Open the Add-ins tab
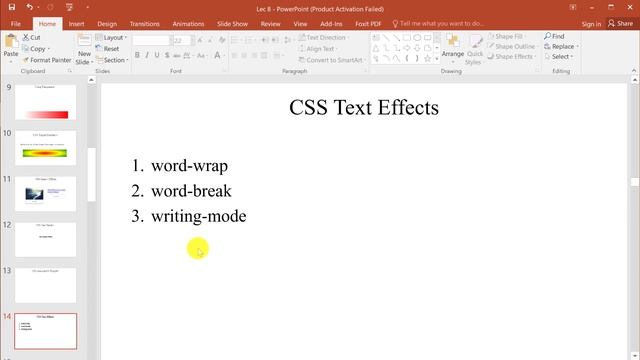Screen dimensions: 640x360 [331, 24]
